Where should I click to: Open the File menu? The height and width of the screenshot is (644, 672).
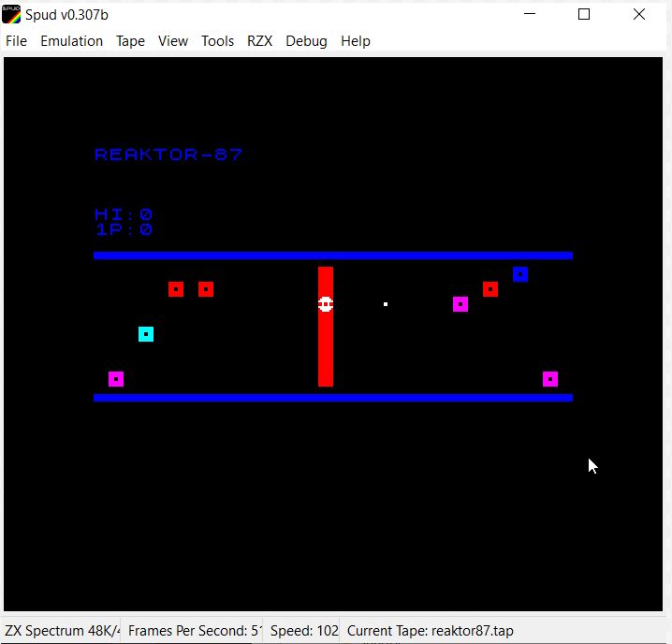coord(16,41)
